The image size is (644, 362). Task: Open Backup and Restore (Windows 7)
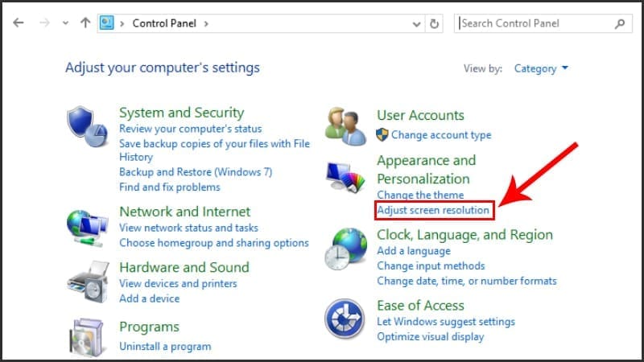point(196,172)
